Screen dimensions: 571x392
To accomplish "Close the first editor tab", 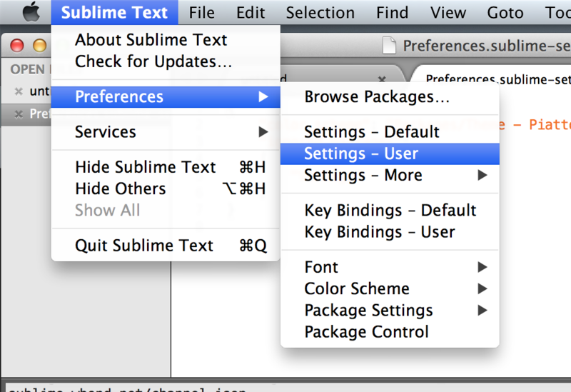I will pyautogui.click(x=382, y=79).
